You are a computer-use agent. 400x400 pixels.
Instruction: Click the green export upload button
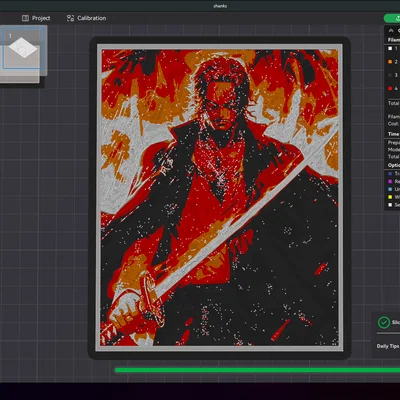[x=393, y=18]
